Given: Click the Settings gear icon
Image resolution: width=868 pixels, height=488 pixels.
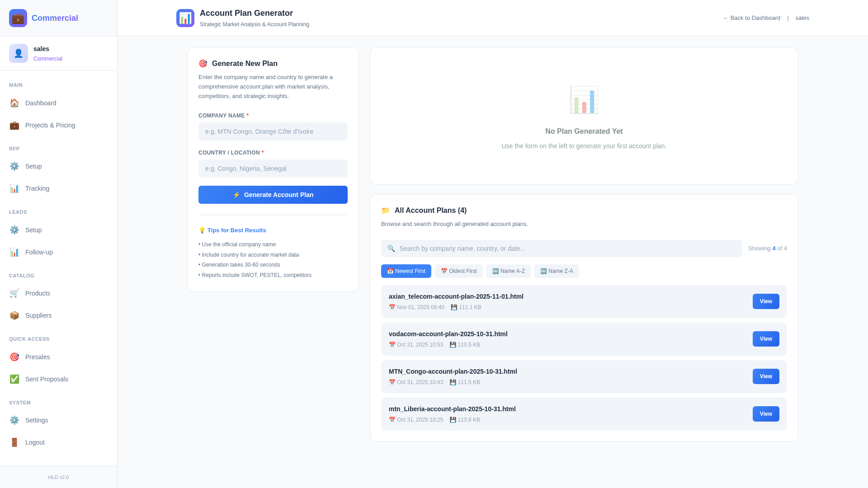Looking at the screenshot, I should point(14,420).
